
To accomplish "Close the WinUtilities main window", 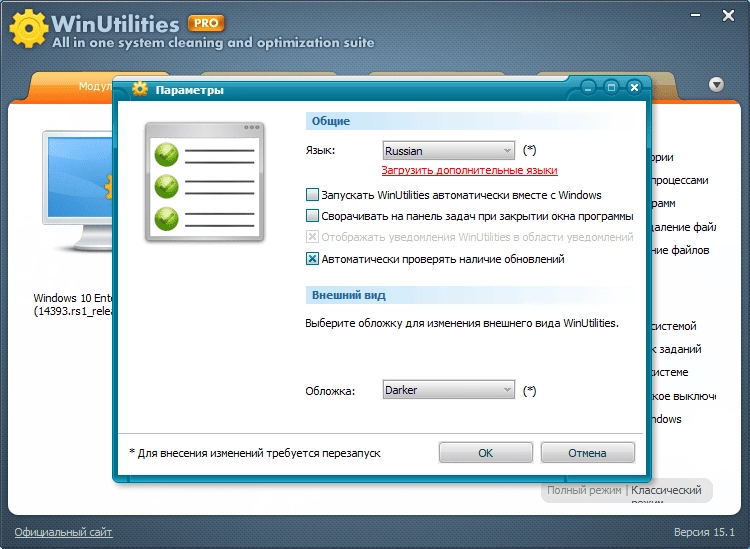I will click(x=728, y=16).
